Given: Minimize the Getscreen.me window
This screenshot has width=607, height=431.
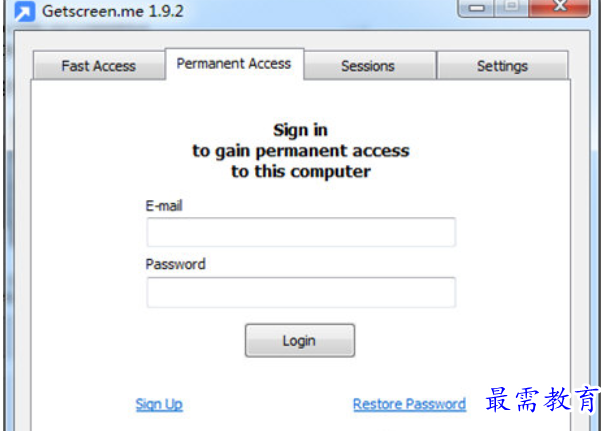Looking at the screenshot, I should click(x=476, y=7).
